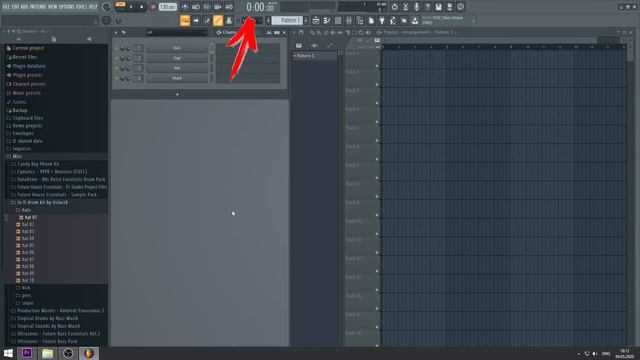The height and width of the screenshot is (360, 640).
Task: Toggle the orange typing keyboard icon
Action: click(x=185, y=20)
